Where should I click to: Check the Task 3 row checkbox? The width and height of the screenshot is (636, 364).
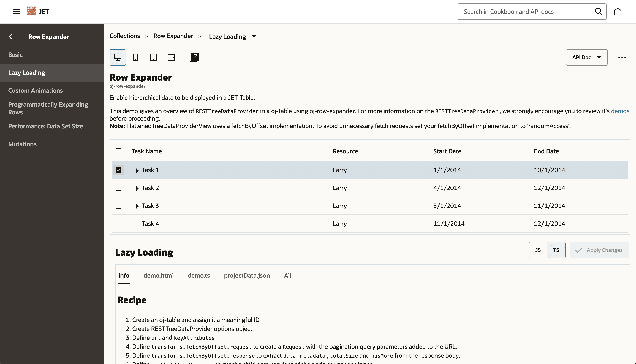click(118, 205)
